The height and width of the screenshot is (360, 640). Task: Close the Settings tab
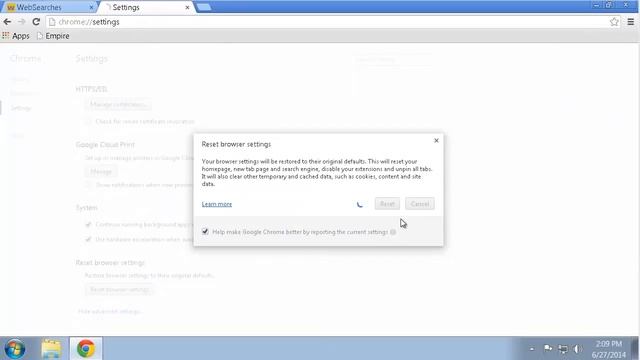coord(187,7)
